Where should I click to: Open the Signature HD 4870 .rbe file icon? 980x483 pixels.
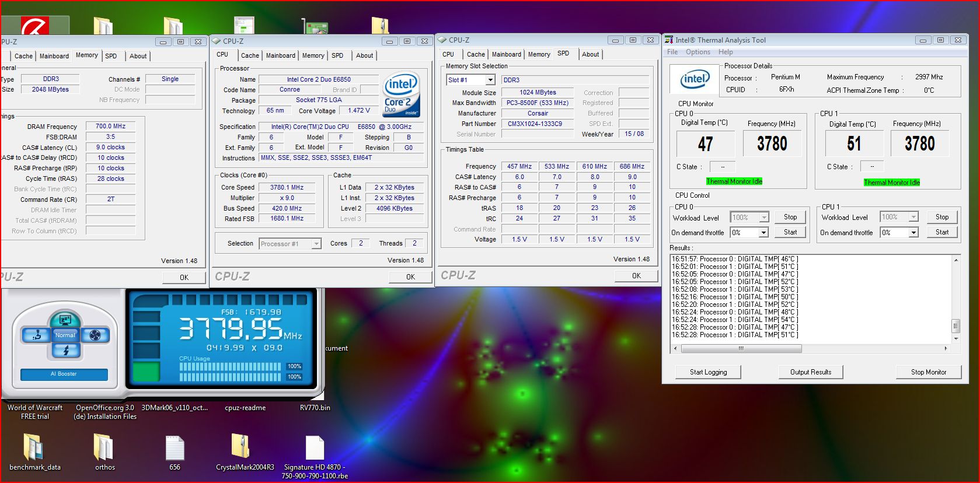[315, 447]
